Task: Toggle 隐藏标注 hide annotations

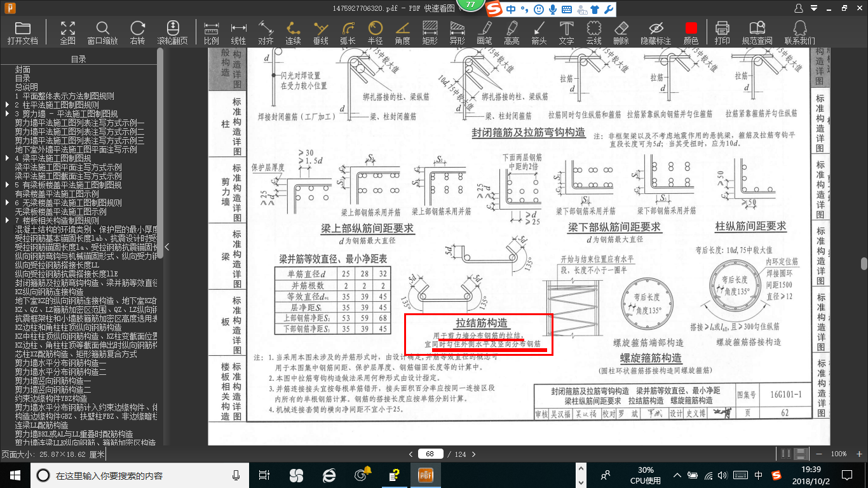Action: click(656, 32)
